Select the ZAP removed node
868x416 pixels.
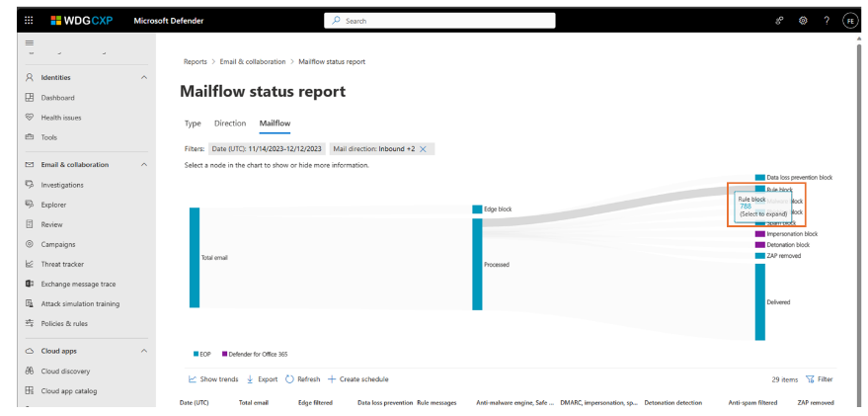coord(760,256)
